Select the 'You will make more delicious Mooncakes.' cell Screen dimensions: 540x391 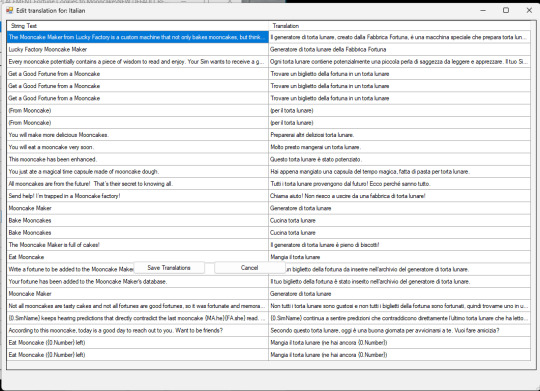pos(137,135)
